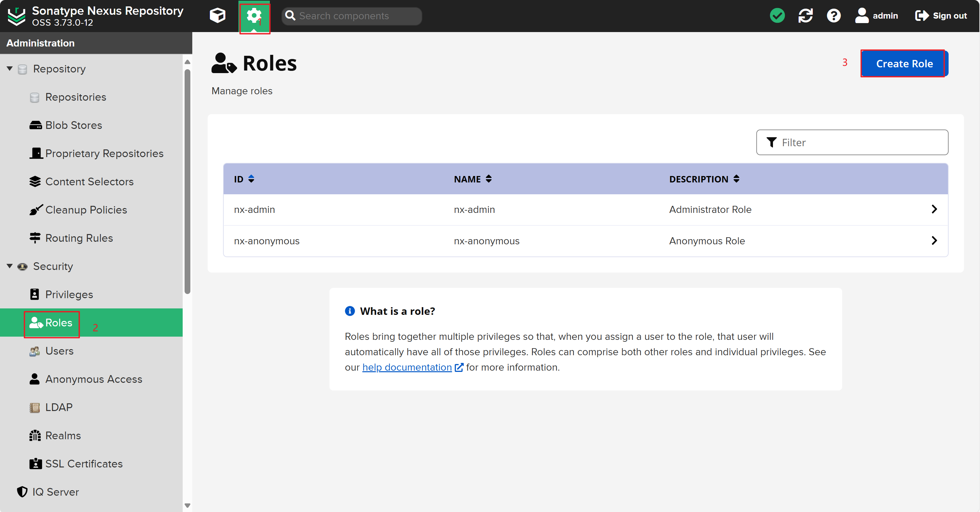Select the Administrator Role description cell
980x512 pixels.
pyautogui.click(x=710, y=209)
